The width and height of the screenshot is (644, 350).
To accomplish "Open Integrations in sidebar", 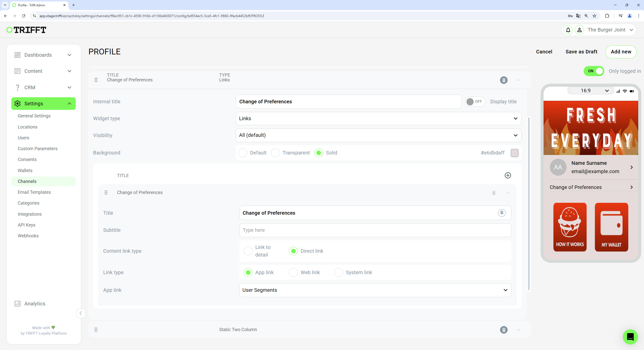I will [30, 214].
